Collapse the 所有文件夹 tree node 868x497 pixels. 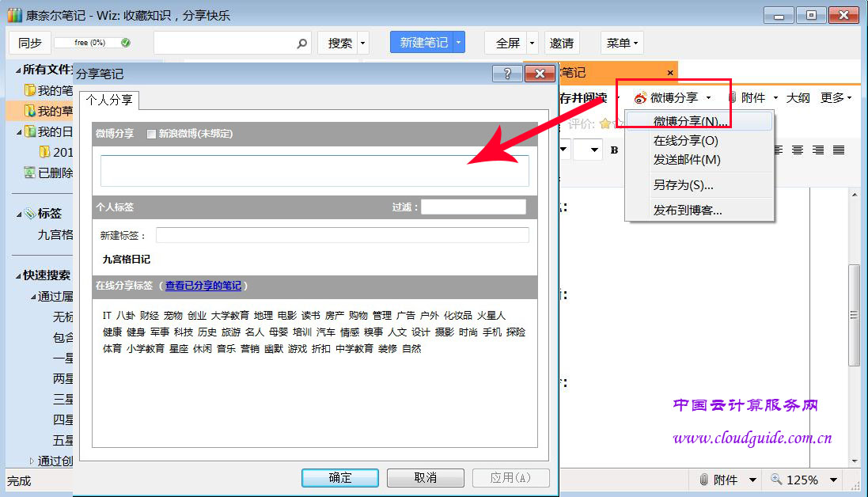click(17, 70)
